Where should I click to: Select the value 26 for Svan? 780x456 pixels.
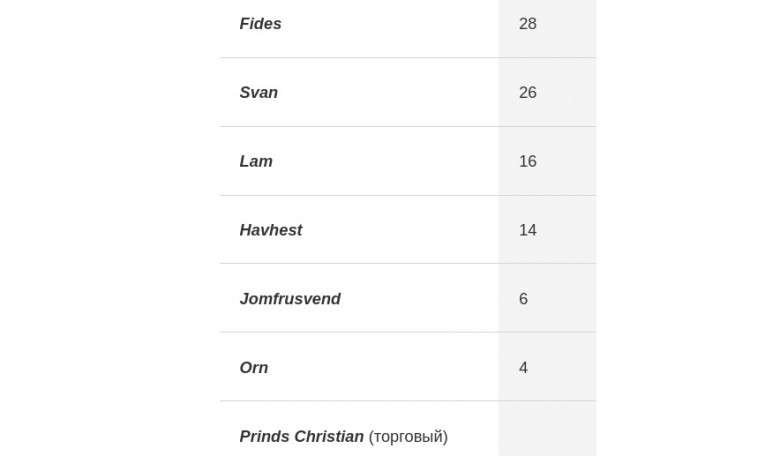point(528,92)
